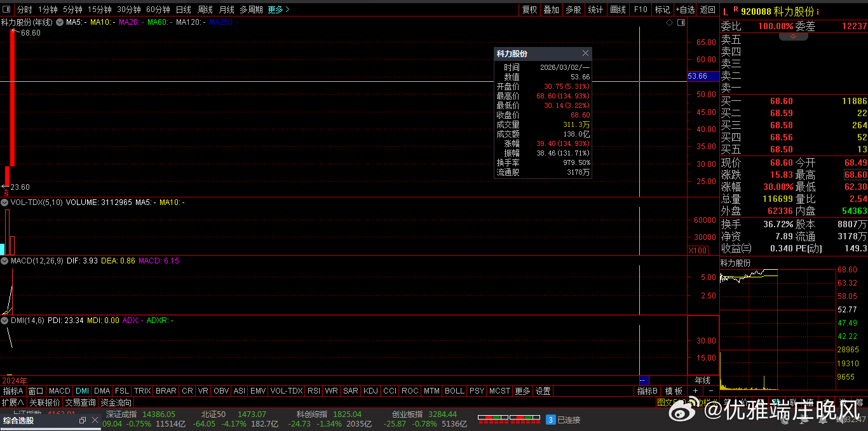Toggle the TRIX indicator
Image resolution: width=868 pixels, height=431 pixels.
point(142,391)
